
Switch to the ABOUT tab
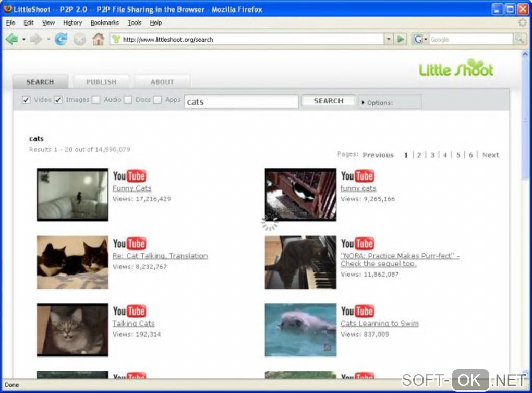[x=162, y=82]
